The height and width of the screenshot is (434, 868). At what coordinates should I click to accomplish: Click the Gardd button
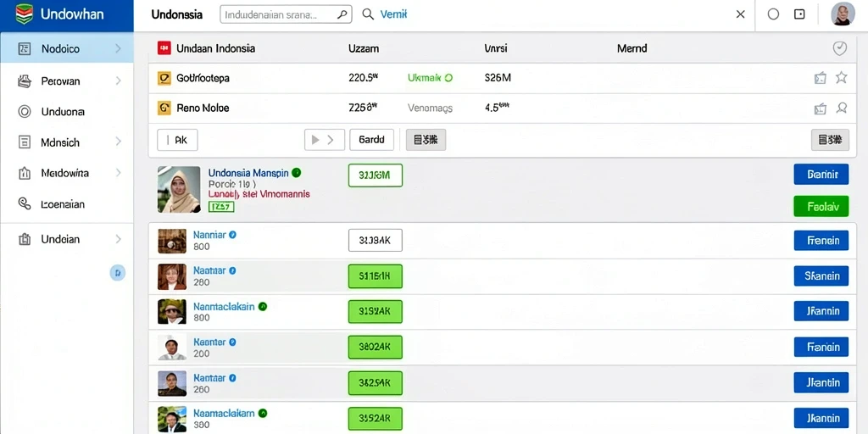(371, 140)
